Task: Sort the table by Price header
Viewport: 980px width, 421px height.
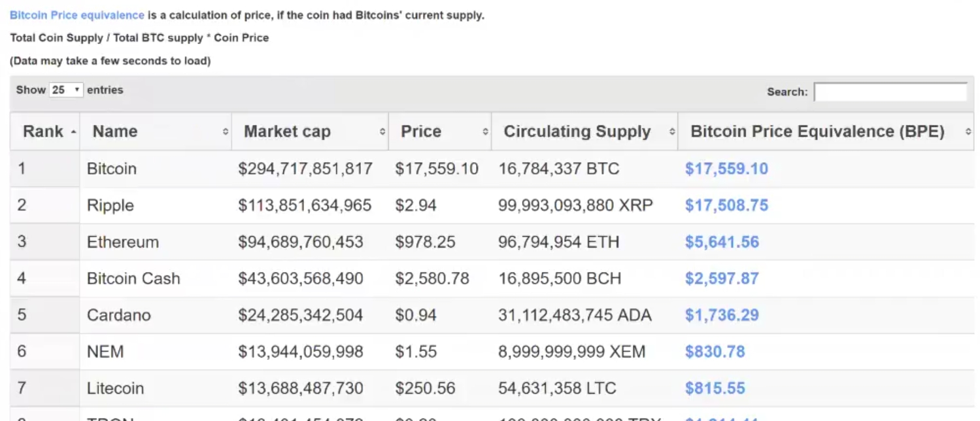Action: pyautogui.click(x=422, y=131)
